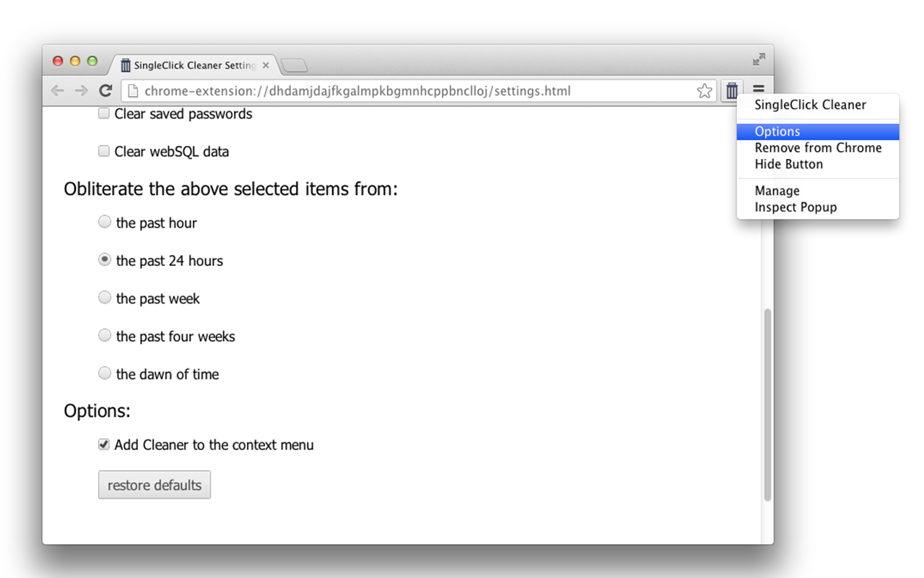Enter fullscreen using the expand arrows icon
Viewport: 924px width, 578px height.
tap(759, 59)
